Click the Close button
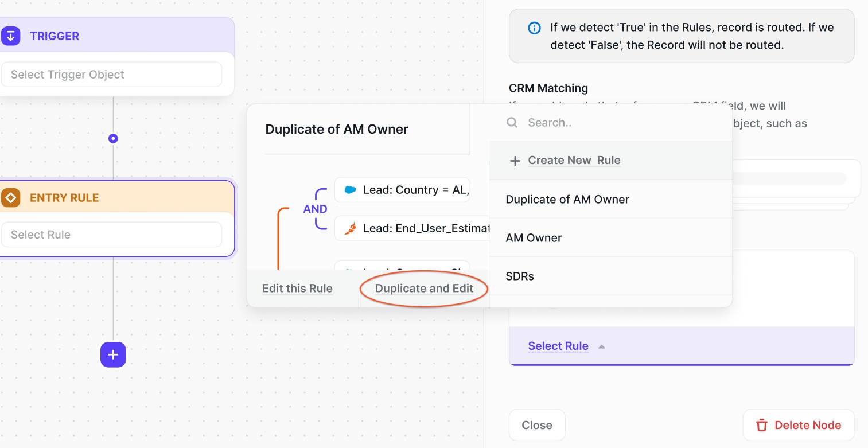Image resolution: width=868 pixels, height=448 pixels. pos(537,425)
